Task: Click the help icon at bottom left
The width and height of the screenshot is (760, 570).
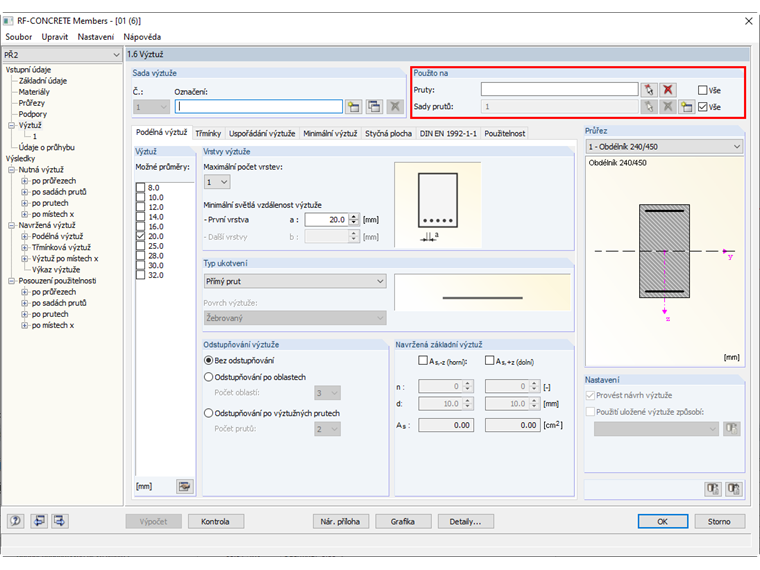Action: pyautogui.click(x=16, y=521)
